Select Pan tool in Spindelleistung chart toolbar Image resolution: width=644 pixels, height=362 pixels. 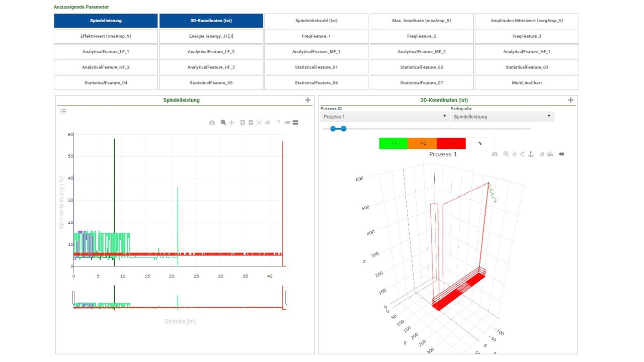(x=231, y=123)
